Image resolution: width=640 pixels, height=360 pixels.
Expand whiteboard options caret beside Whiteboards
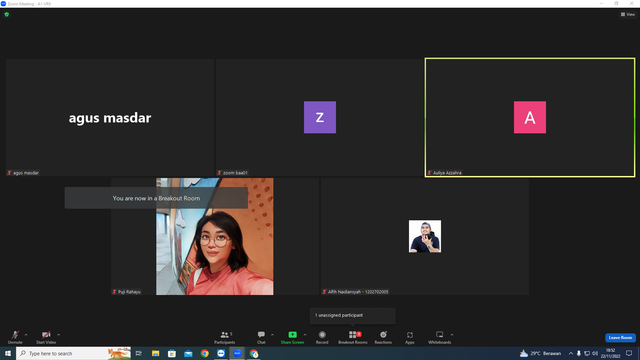(452, 335)
